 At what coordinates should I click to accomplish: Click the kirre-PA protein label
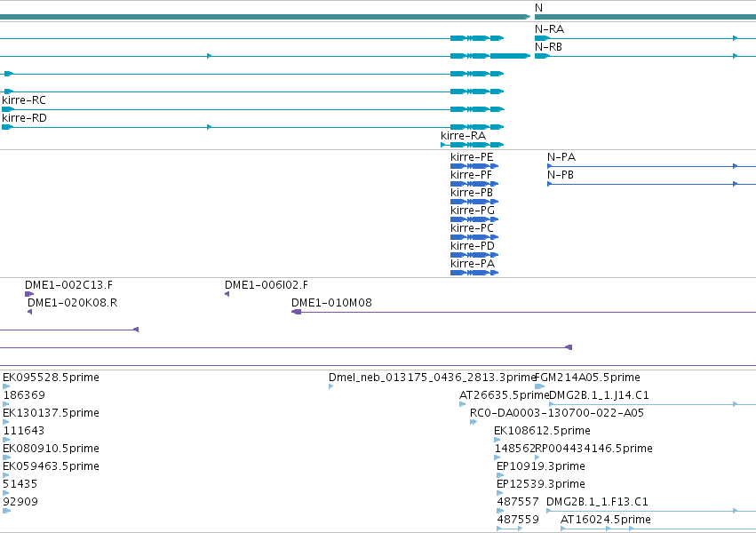click(473, 264)
